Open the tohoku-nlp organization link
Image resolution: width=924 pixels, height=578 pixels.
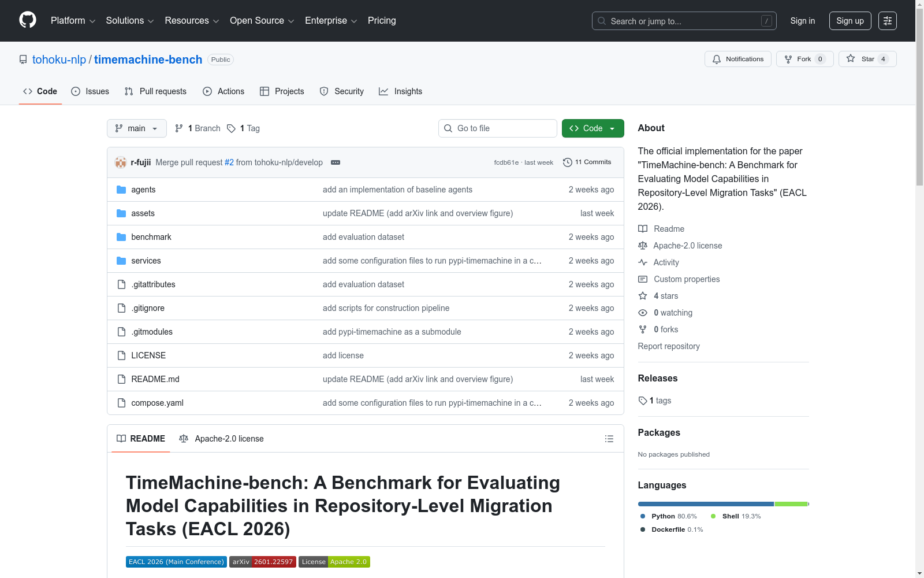click(x=59, y=60)
